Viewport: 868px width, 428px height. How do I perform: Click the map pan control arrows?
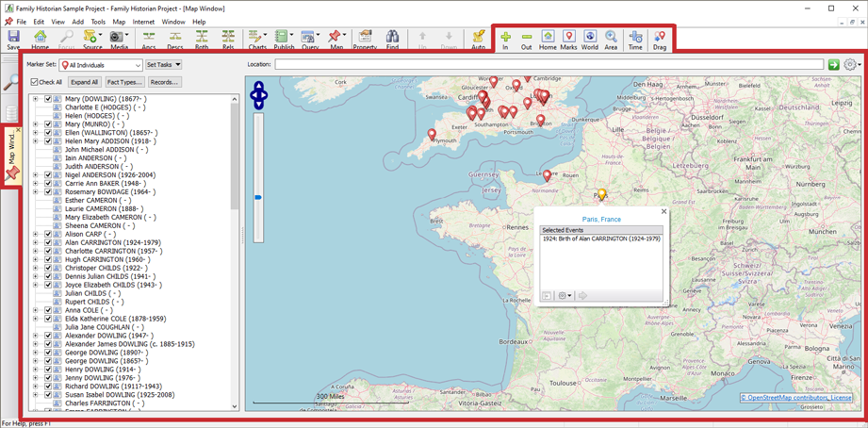[259, 95]
